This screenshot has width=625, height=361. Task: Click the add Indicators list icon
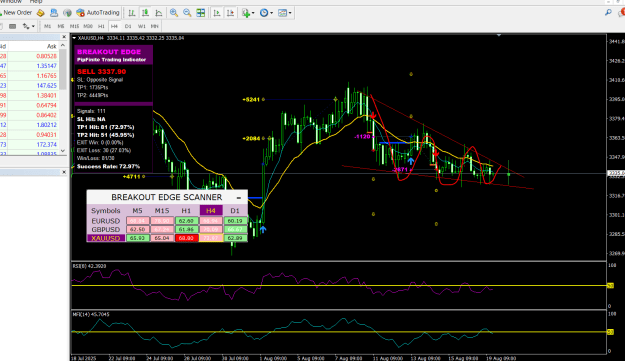point(246,13)
